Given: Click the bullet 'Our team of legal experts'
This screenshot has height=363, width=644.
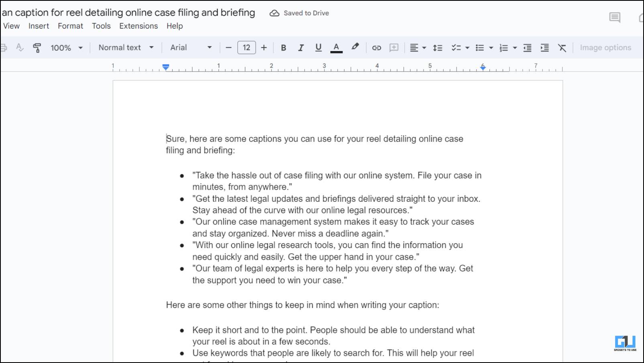Looking at the screenshot, I should click(332, 274).
